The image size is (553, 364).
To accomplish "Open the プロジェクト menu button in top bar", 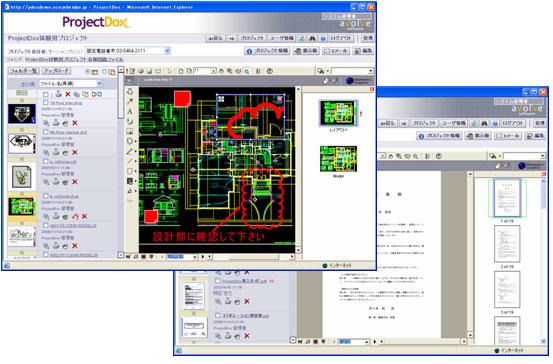I will click(251, 38).
